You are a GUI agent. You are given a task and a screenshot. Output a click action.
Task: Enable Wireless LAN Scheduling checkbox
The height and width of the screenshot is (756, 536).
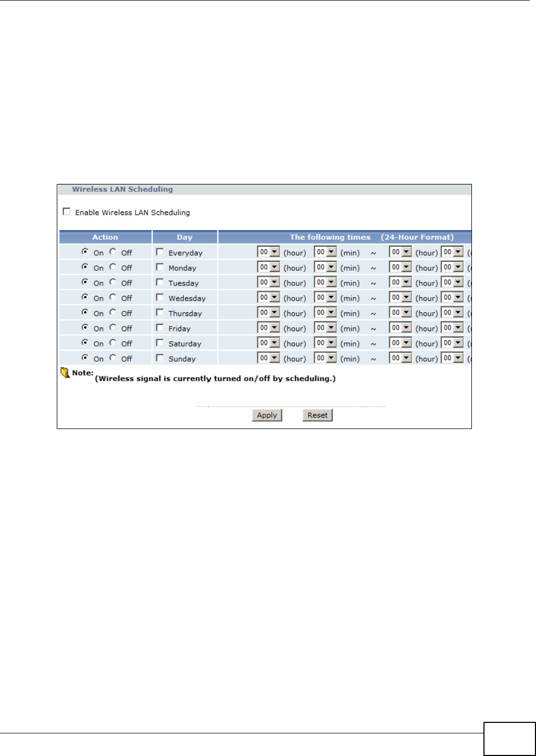click(66, 211)
